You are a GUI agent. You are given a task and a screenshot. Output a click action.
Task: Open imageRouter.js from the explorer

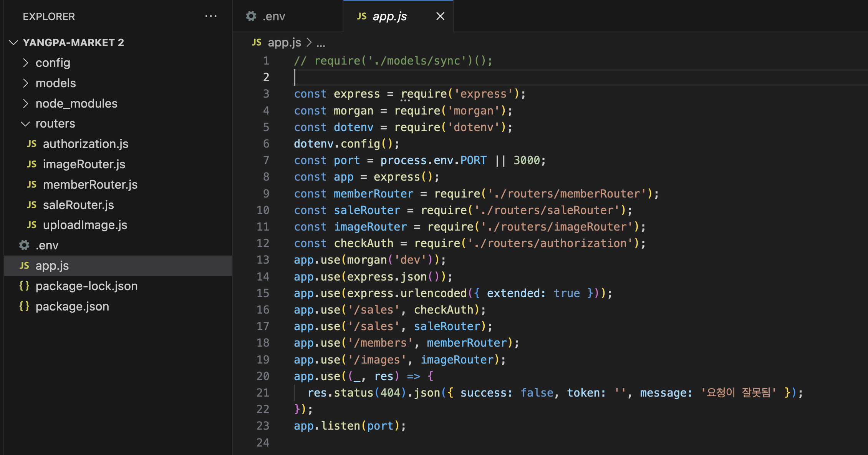[84, 164]
